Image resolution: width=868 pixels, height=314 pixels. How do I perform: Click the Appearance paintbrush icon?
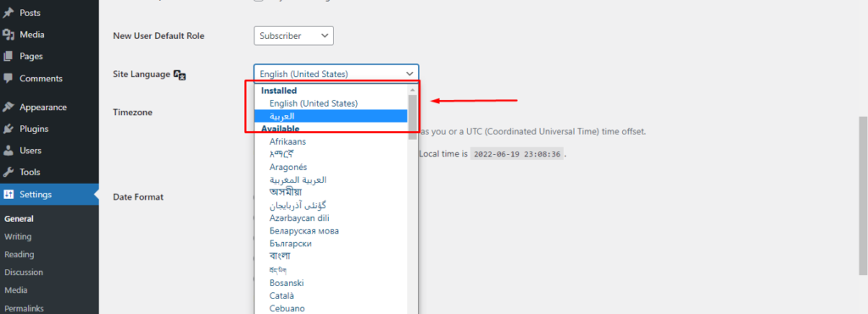[x=8, y=107]
